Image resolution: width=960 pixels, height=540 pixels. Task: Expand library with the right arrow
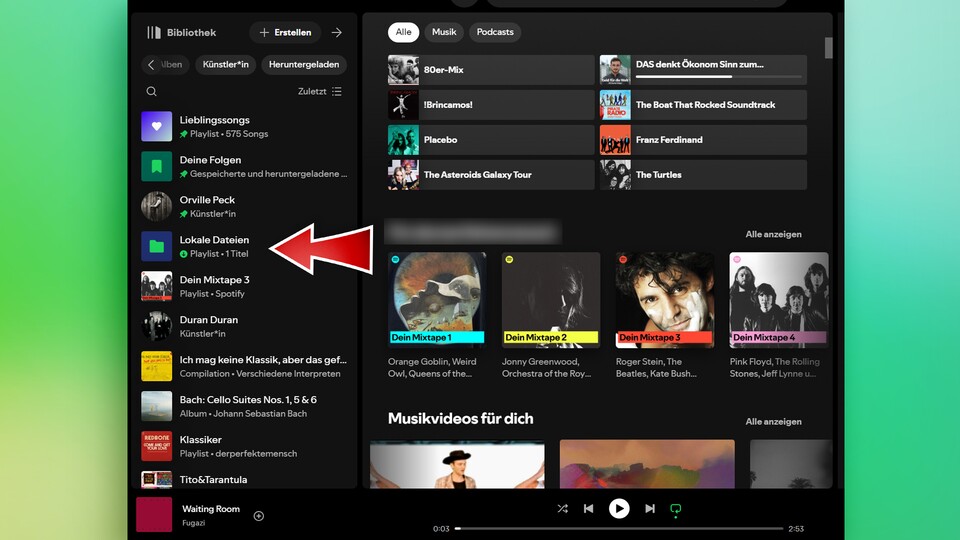coord(337,32)
